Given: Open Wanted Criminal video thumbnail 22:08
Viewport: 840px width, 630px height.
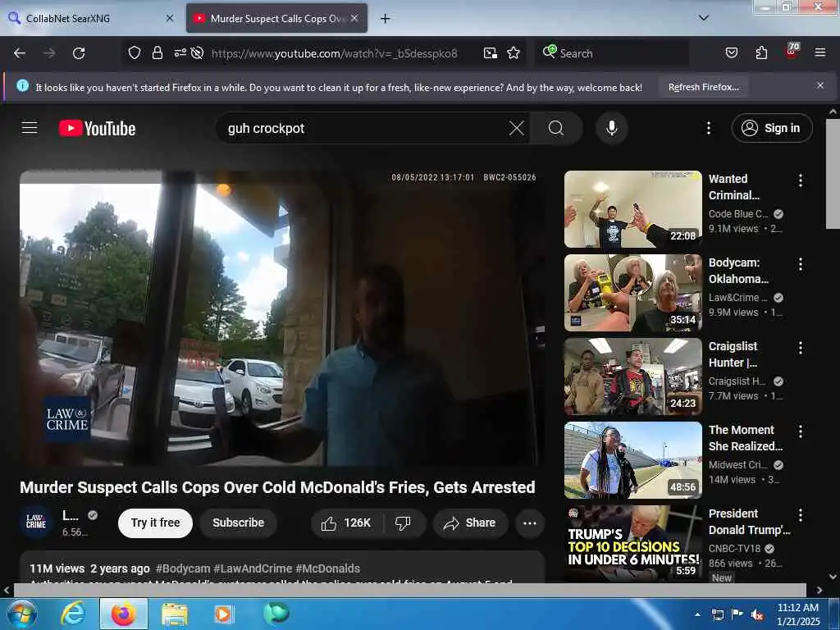Looking at the screenshot, I should (x=632, y=209).
